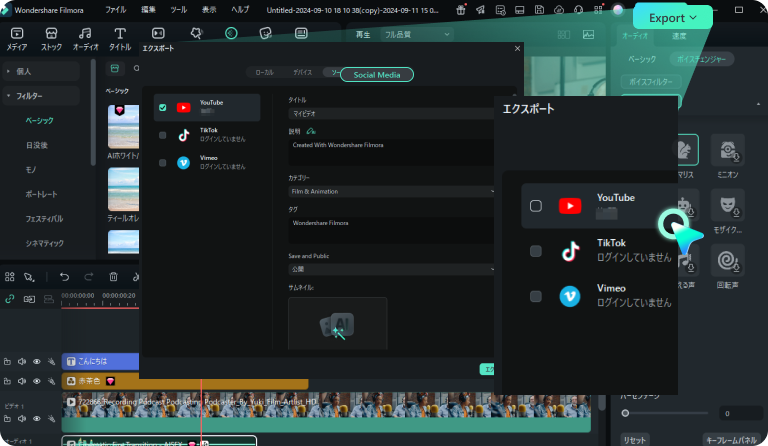Expand the 個人 tree item

click(x=41, y=71)
